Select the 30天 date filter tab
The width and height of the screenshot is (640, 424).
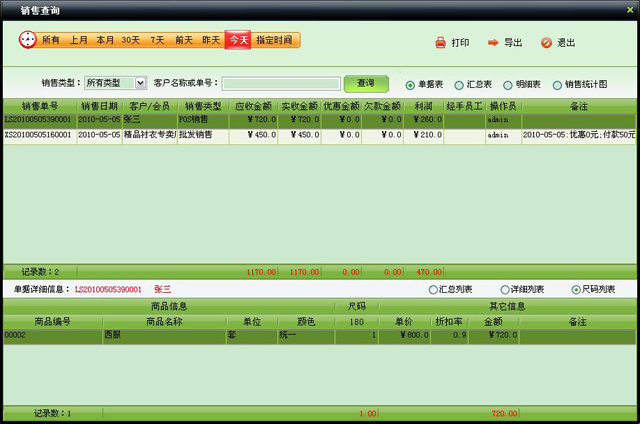point(131,40)
